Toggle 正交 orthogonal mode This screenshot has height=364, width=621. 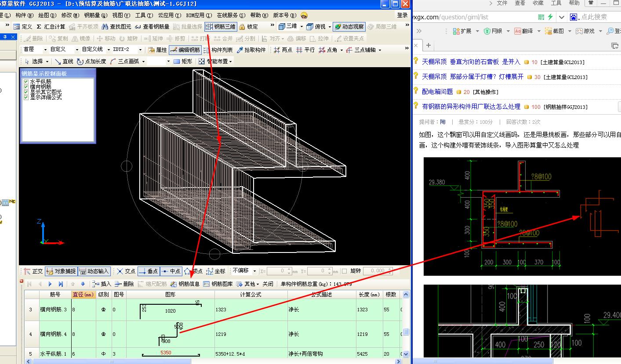(33, 271)
